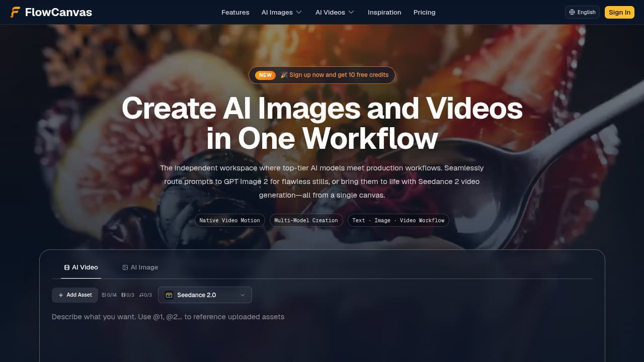Click the FlowCanvas brand name
This screenshot has width=644, height=362.
point(58,12)
